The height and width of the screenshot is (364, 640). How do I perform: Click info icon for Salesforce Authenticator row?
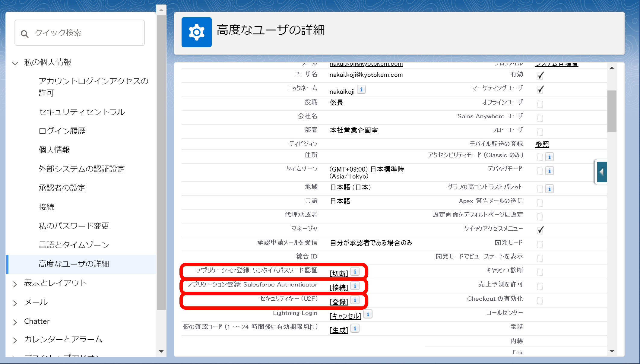tap(355, 286)
